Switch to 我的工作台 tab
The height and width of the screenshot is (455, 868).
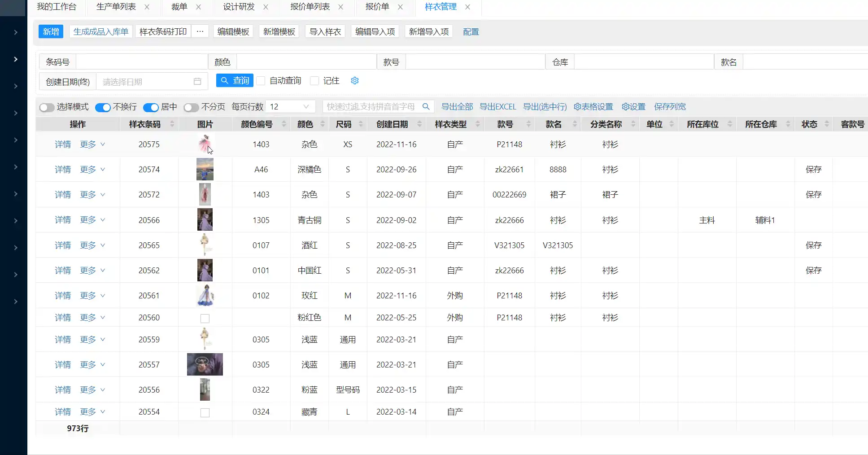57,7
